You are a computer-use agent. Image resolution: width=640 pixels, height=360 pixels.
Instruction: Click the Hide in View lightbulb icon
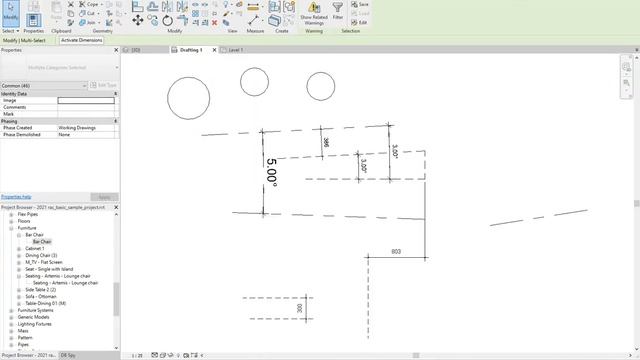(225, 4)
